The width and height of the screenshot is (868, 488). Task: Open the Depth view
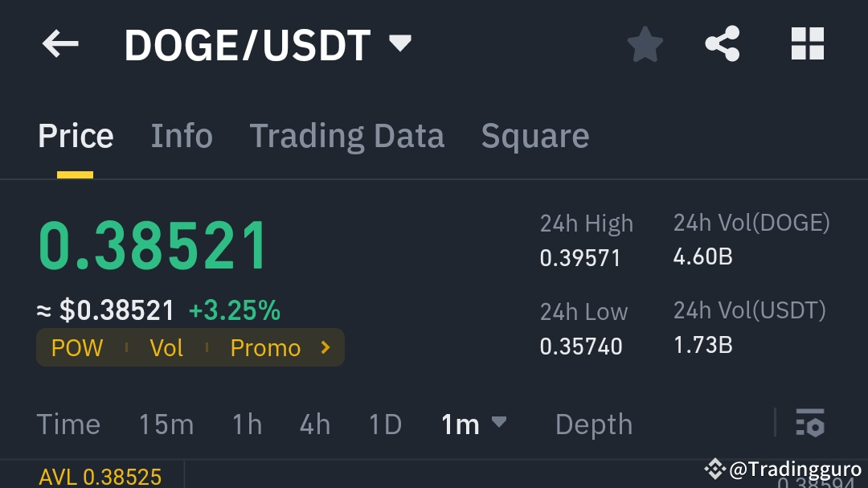[x=593, y=424]
